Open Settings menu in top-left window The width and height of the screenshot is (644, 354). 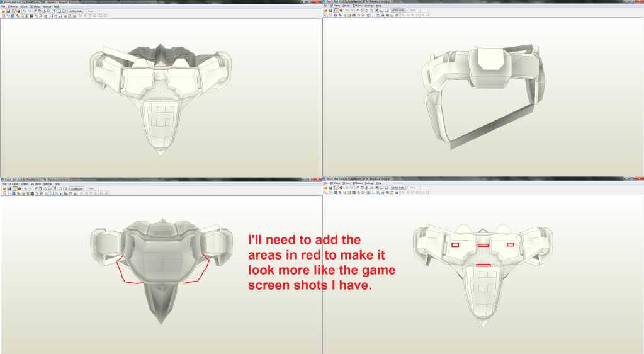point(47,6)
